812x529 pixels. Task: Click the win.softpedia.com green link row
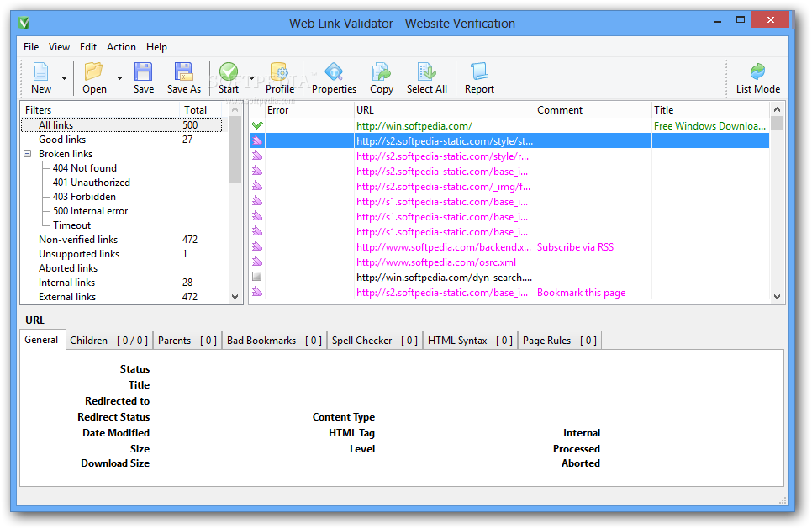point(414,126)
